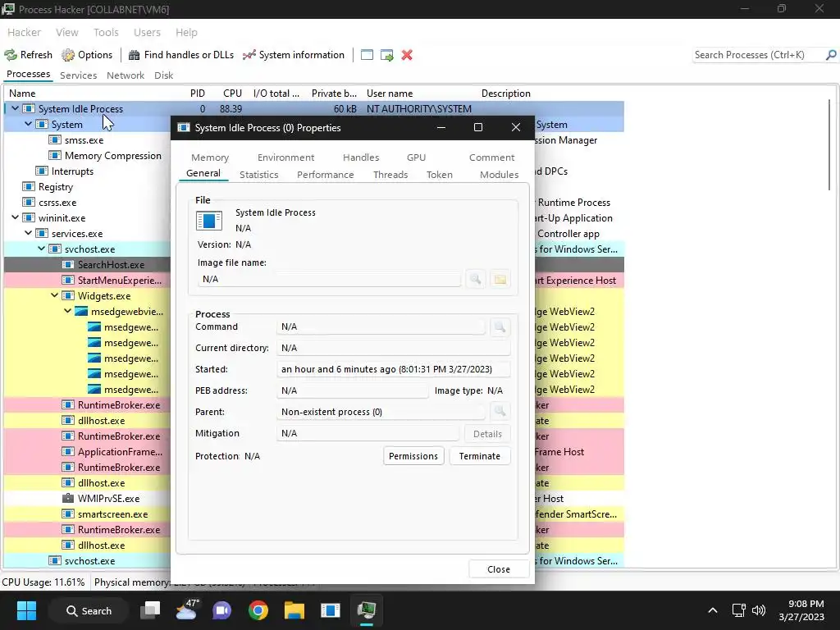The height and width of the screenshot is (630, 840).
Task: Click the inspect icon beside image file name
Action: (475, 279)
